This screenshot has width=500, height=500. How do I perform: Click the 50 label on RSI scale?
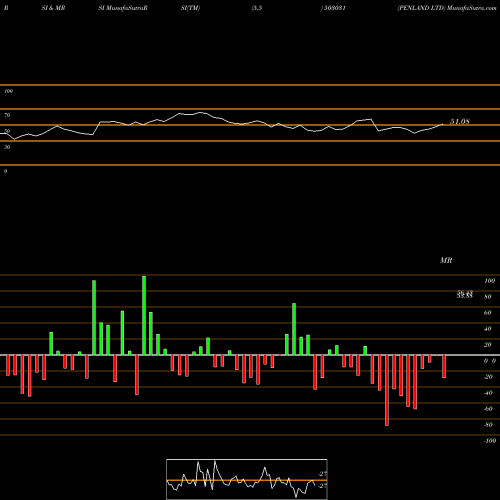coord(7,131)
